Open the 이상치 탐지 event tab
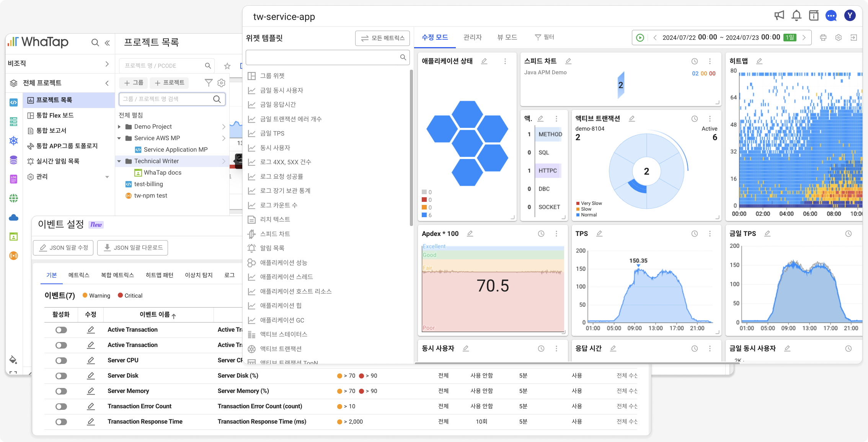 pos(199,275)
